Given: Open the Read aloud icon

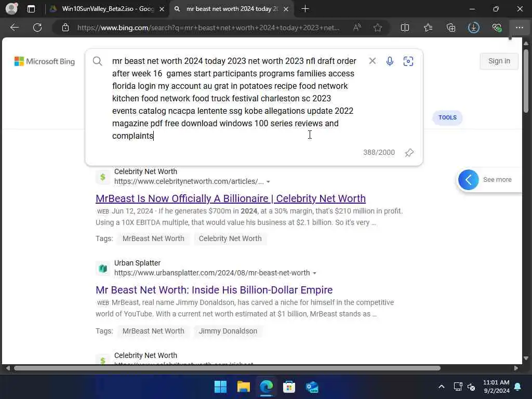Looking at the screenshot, I should click(357, 28).
